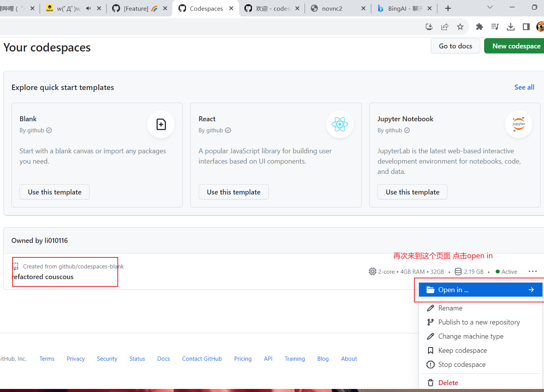Use the React template
Screen dimensions: 544x392
pyautogui.click(x=234, y=192)
